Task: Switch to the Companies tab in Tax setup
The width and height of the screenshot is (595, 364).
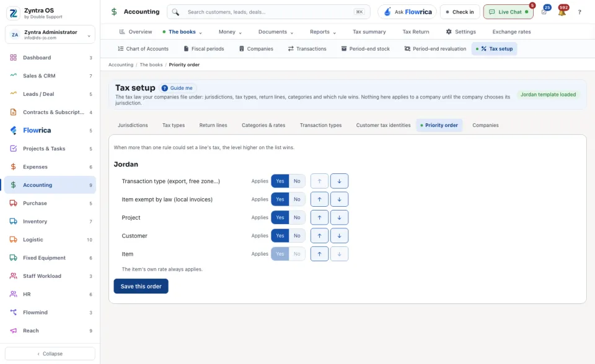Action: 485,125
